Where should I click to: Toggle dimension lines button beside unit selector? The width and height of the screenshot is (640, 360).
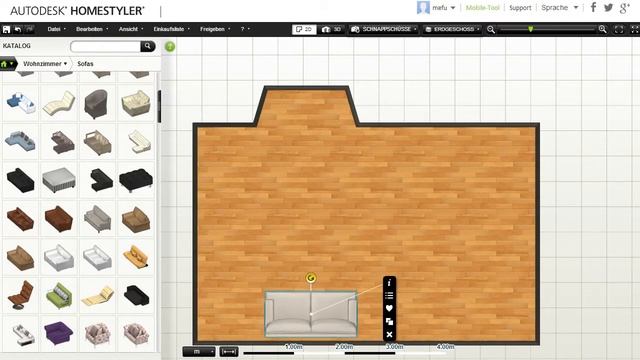[x=229, y=351]
